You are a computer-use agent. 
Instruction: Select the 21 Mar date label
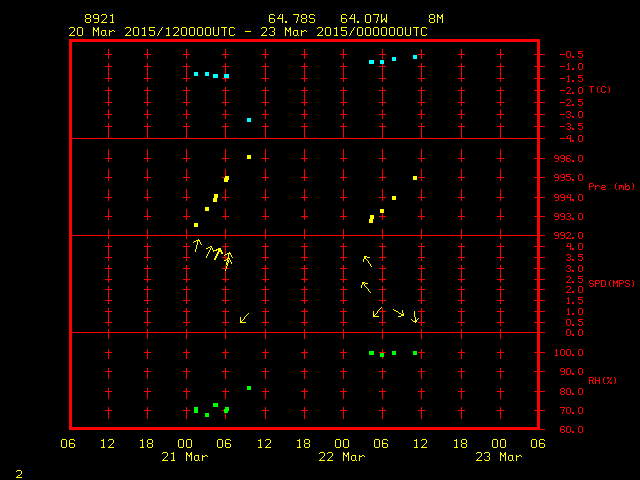(186, 457)
